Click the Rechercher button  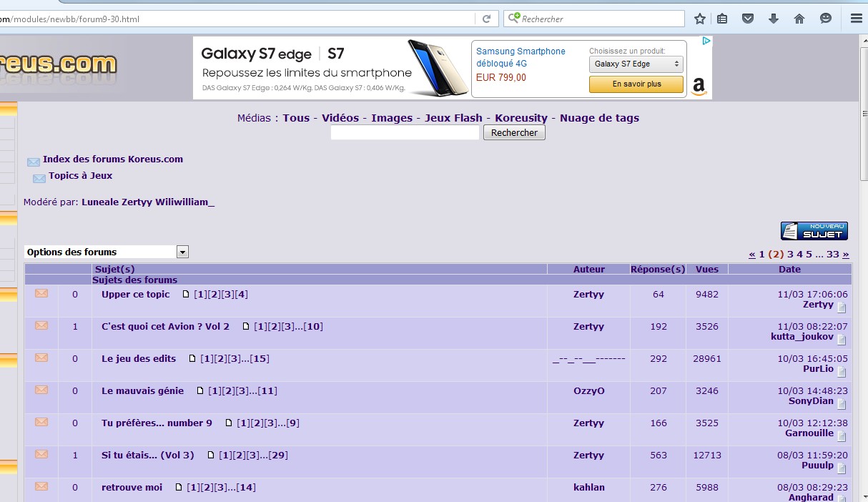(x=514, y=133)
